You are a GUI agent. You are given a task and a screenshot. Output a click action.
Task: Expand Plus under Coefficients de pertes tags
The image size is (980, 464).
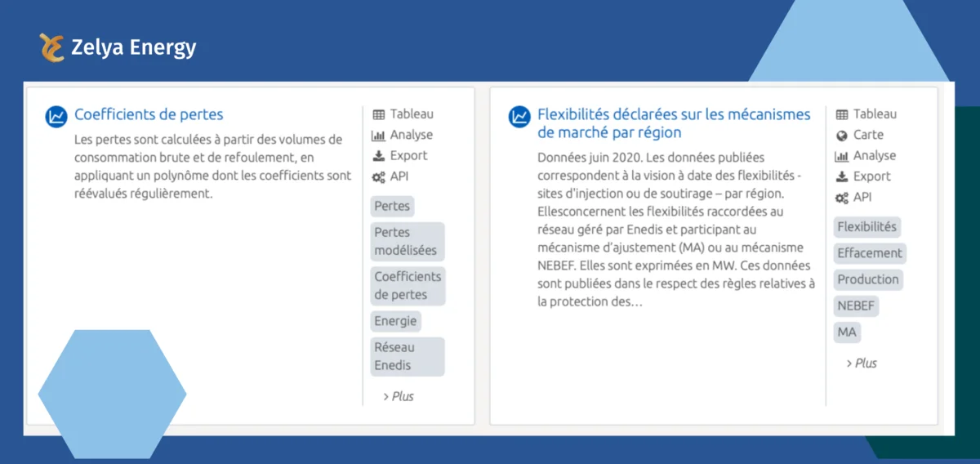(399, 396)
